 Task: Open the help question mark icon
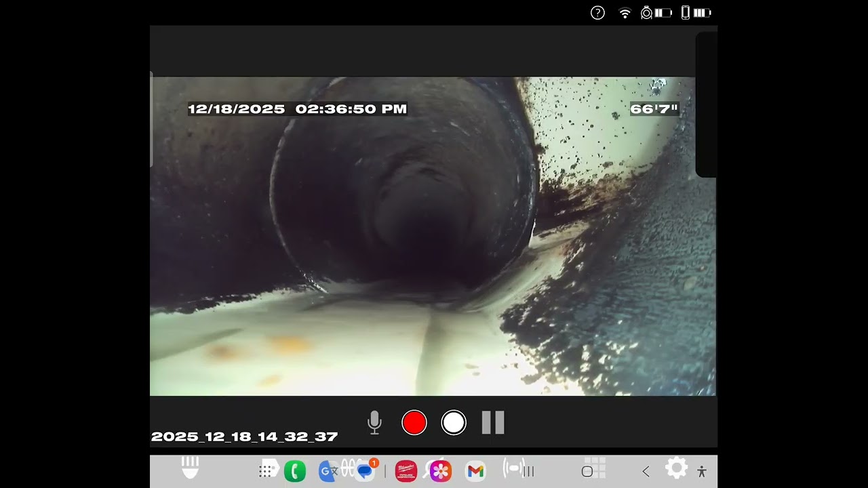point(597,13)
